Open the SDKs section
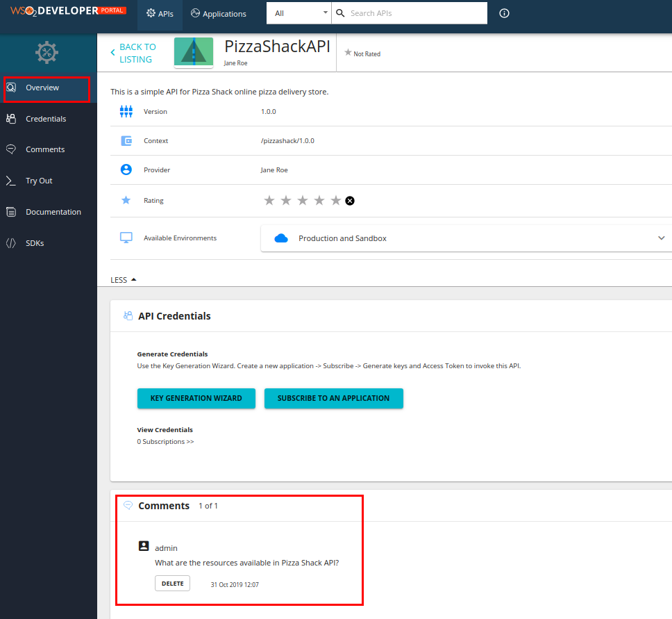 point(34,242)
